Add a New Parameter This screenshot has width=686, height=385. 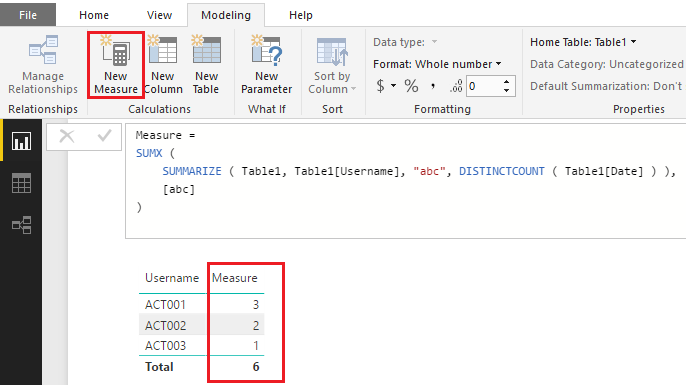266,65
